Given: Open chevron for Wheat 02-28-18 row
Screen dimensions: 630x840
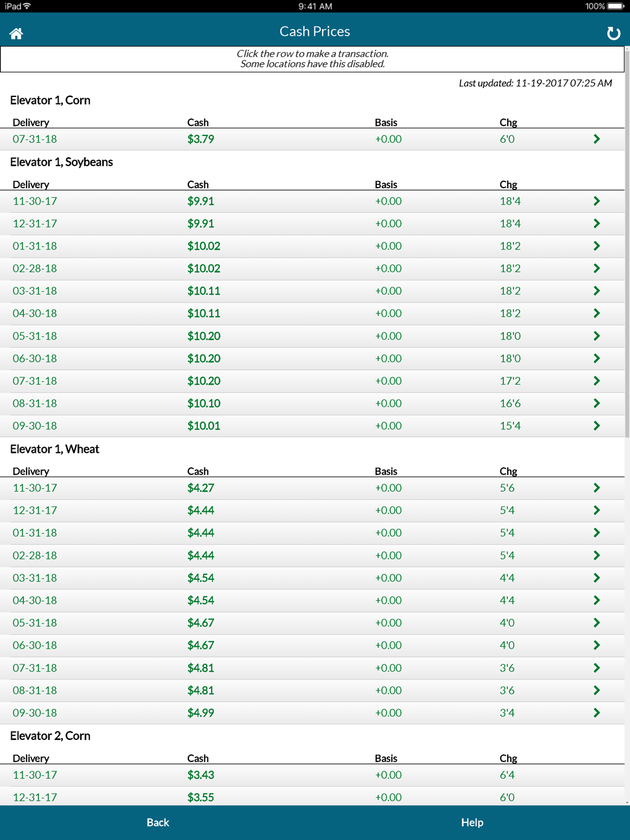Looking at the screenshot, I should pyautogui.click(x=597, y=555).
